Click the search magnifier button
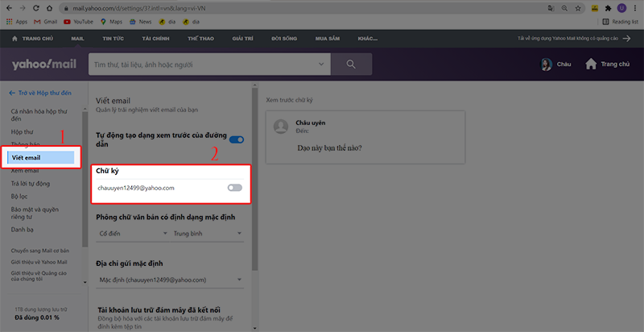Viewport: 644px width, 332px height. pyautogui.click(x=351, y=64)
